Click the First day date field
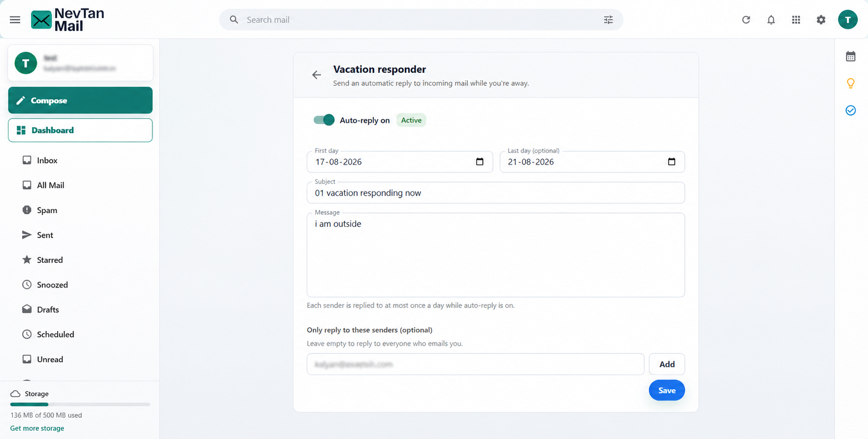Screen dimensions: 868x439 click(x=400, y=162)
